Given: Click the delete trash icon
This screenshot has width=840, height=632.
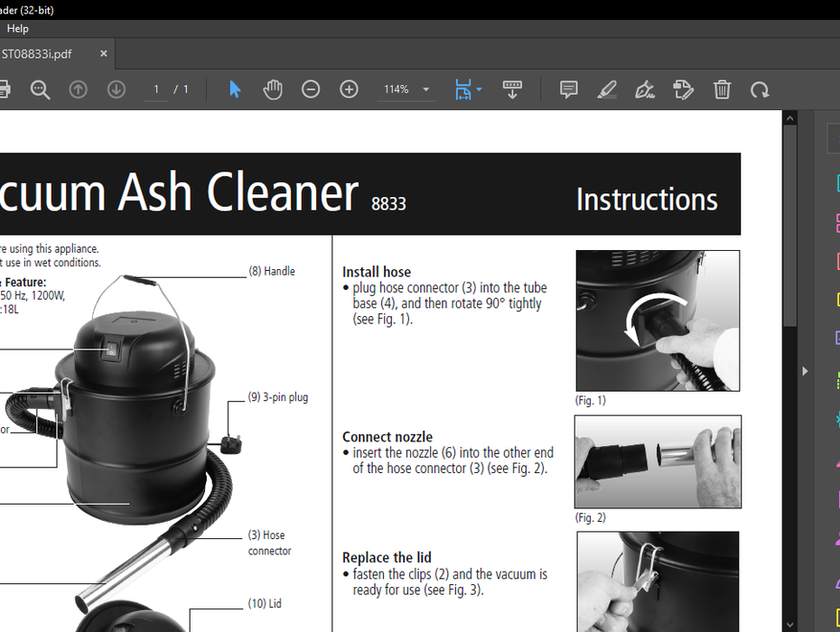Looking at the screenshot, I should coord(723,89).
